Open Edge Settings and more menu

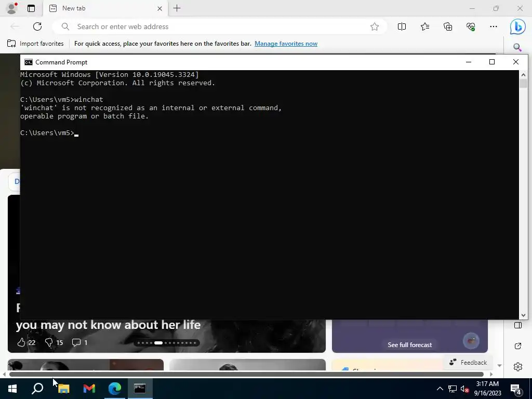[494, 26]
